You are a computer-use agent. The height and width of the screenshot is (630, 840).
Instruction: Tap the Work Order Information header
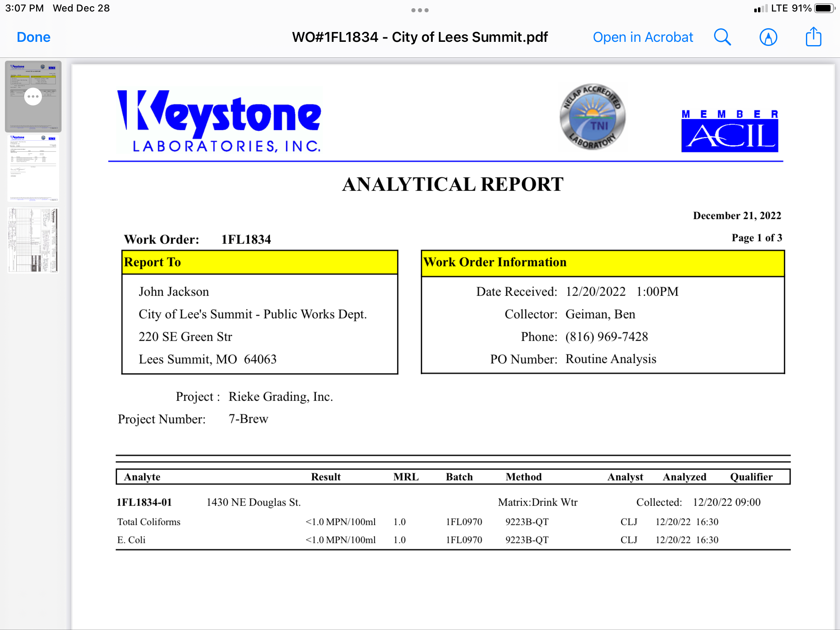click(x=603, y=262)
